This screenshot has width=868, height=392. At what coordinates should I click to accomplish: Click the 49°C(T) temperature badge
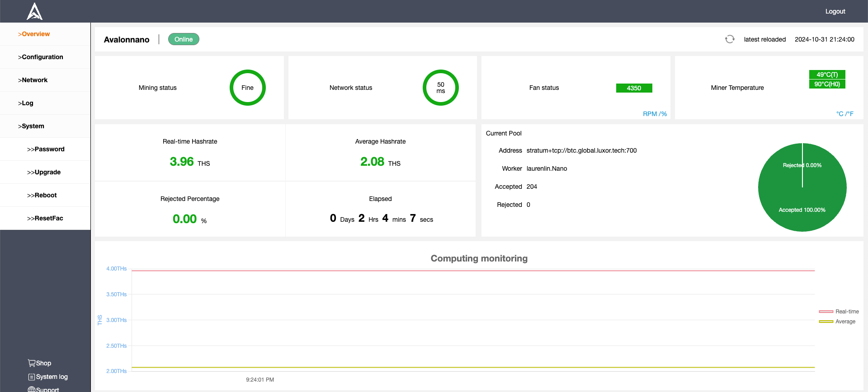pos(827,75)
